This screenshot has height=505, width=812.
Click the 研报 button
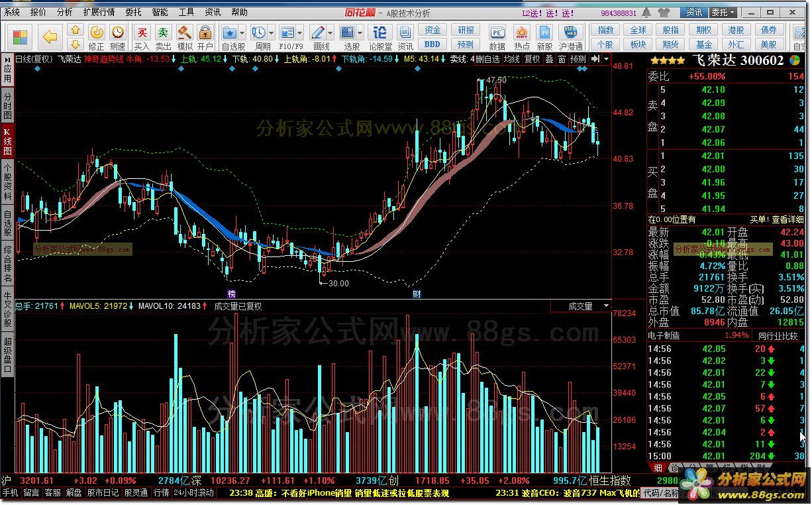point(466,30)
